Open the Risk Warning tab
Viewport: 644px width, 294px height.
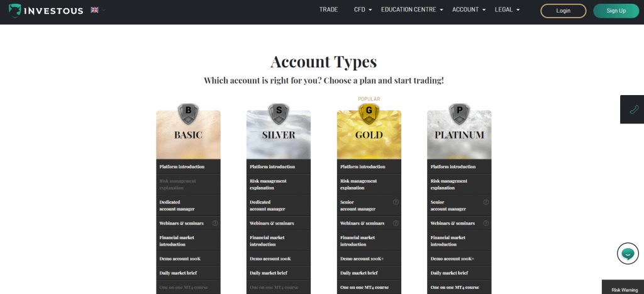click(x=623, y=287)
